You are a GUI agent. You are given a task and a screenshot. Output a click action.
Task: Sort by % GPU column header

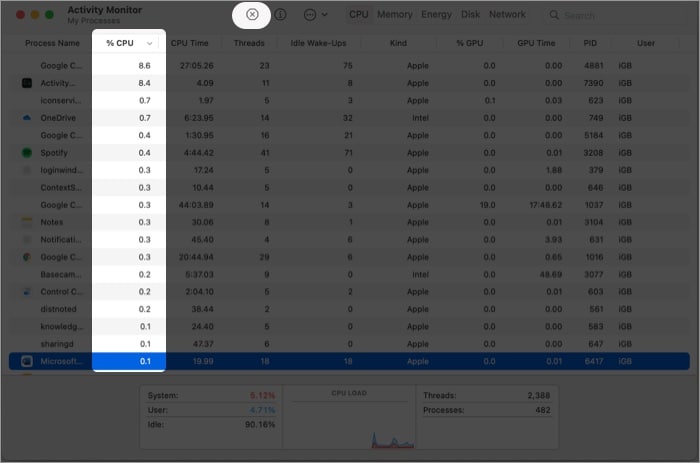point(469,43)
